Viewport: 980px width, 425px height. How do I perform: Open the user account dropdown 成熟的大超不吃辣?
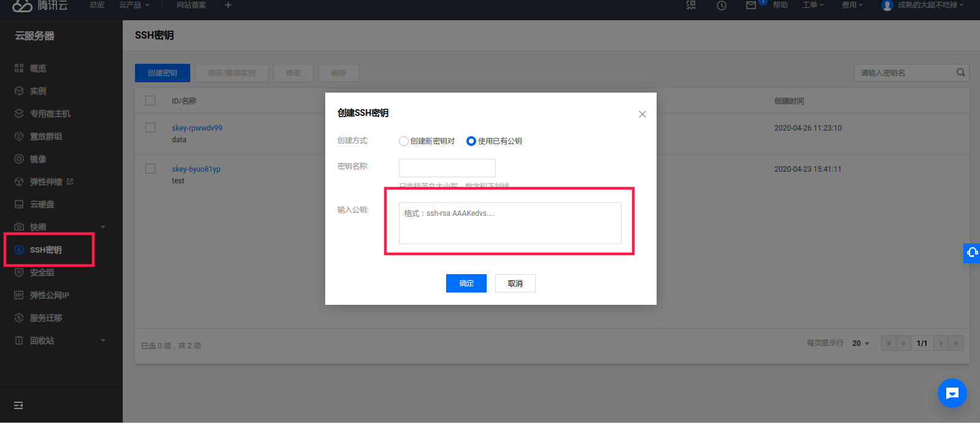pos(931,5)
